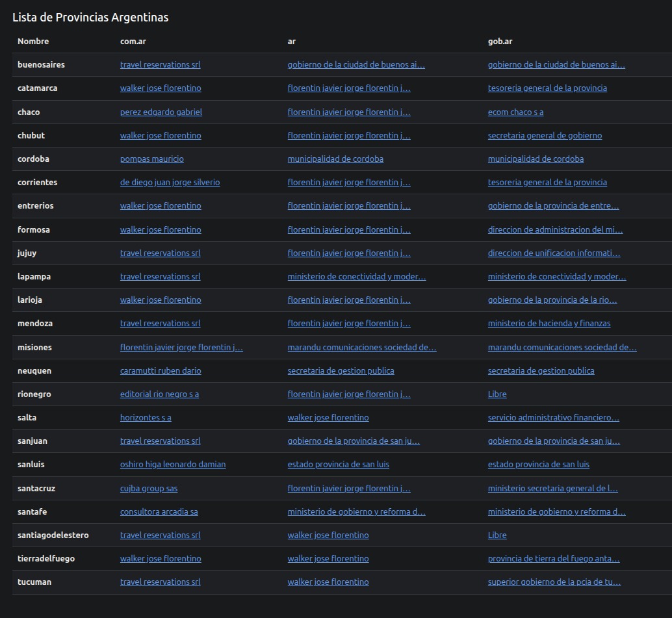The height and width of the screenshot is (618, 672).
Task: Select the buenosaires row name
Action: click(x=41, y=65)
